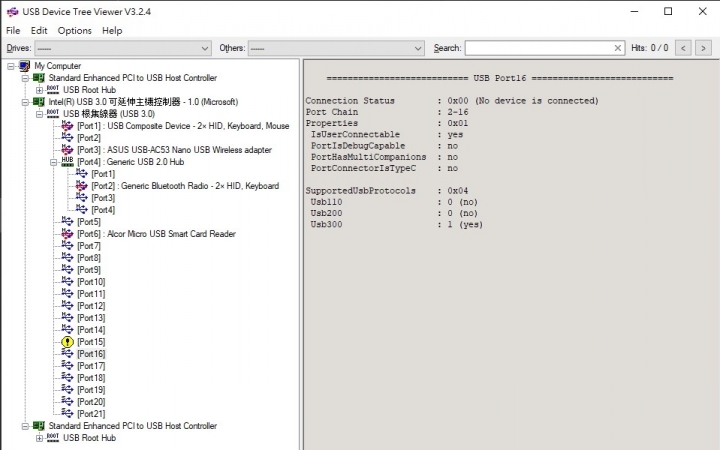Click the USB Device Tree Viewer title icon
The image size is (720, 450).
(12, 11)
